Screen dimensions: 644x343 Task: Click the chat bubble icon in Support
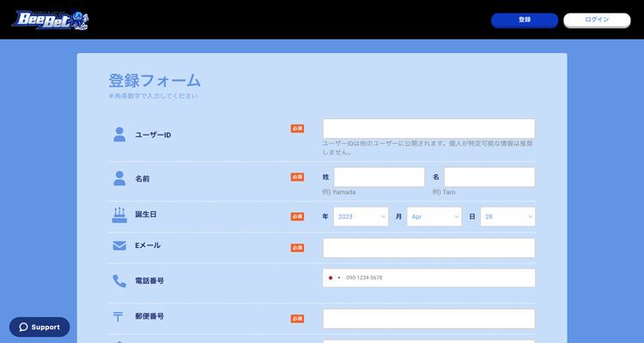23,327
